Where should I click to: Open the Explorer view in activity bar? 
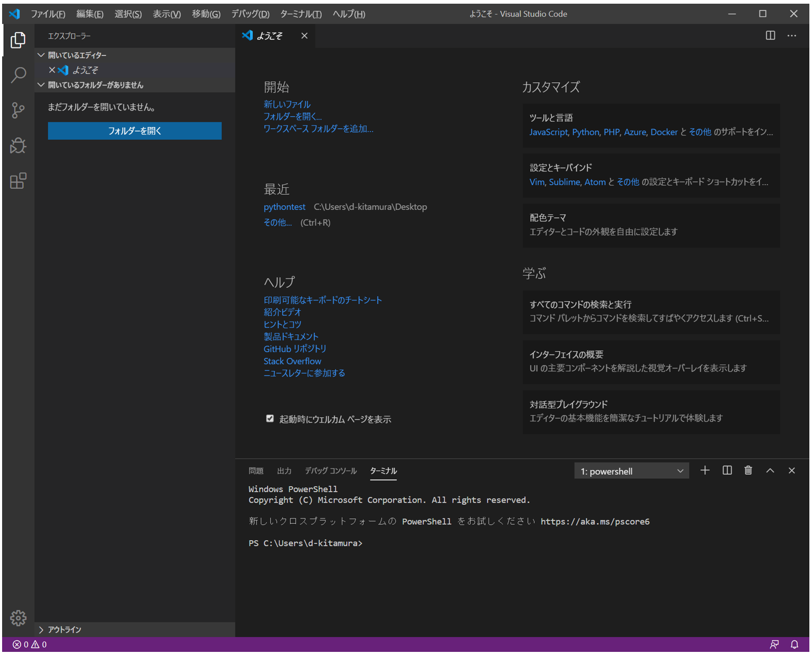pos(18,40)
